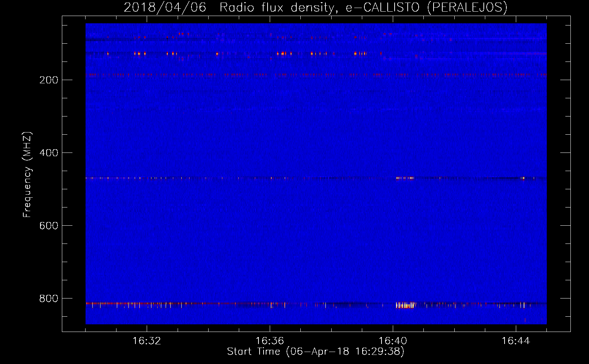Image resolution: width=589 pixels, height=364 pixels.
Task: Click the 400 frequency tick label
Action: [x=49, y=153]
